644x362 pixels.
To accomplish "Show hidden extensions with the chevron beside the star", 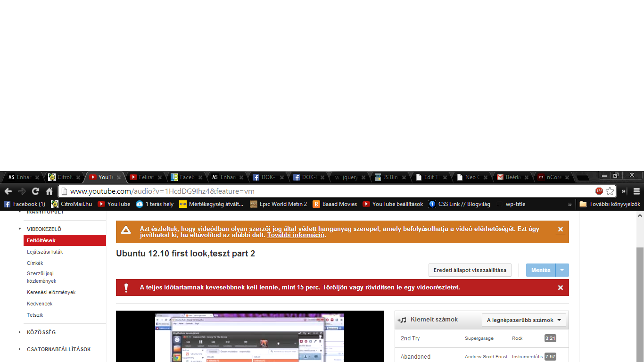I will (x=624, y=191).
